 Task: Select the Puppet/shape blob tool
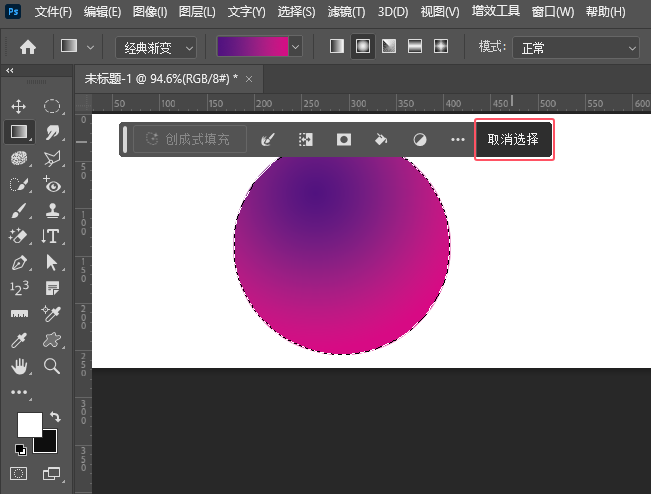(x=52, y=340)
